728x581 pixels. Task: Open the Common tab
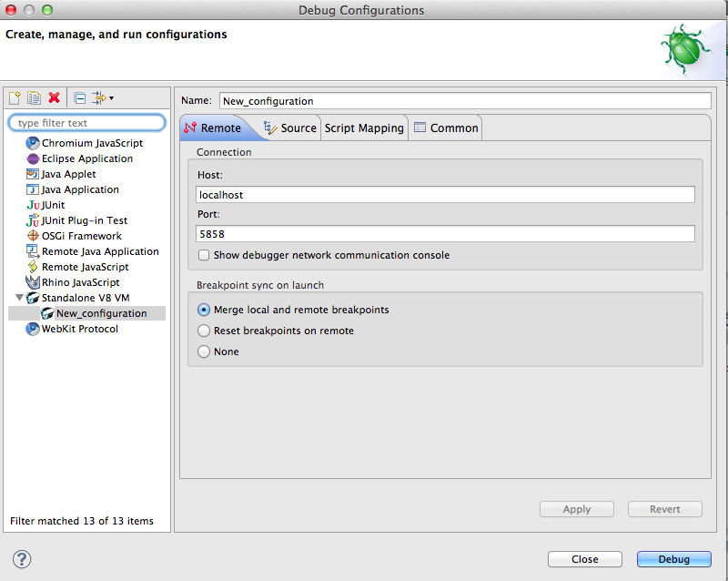tap(446, 127)
